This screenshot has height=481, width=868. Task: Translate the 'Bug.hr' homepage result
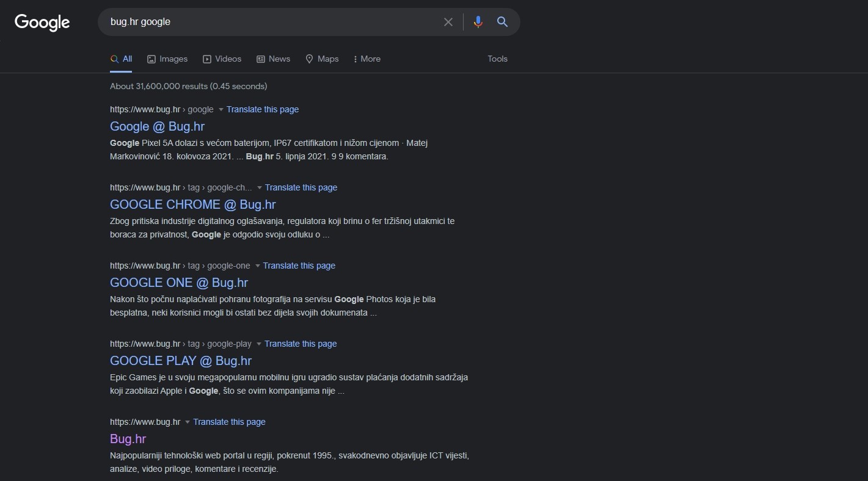pyautogui.click(x=229, y=422)
